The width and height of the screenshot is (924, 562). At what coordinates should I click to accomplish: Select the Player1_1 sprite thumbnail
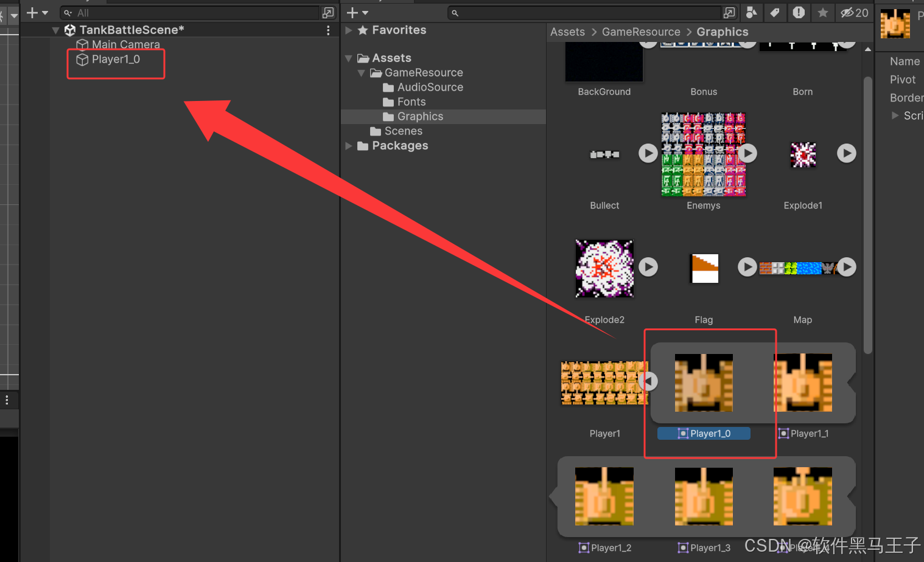click(x=803, y=383)
